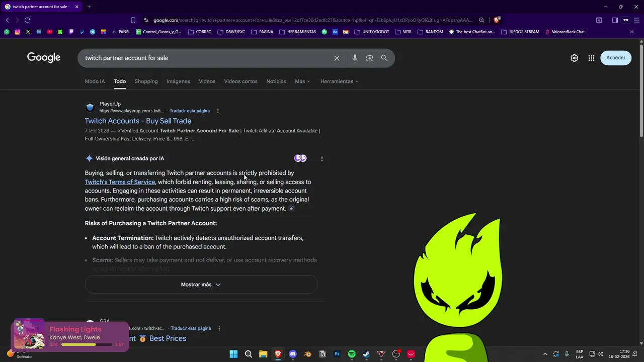This screenshot has height=362, width=644.
Task: Open the Kick bookmark icon
Action: tap(60, 32)
